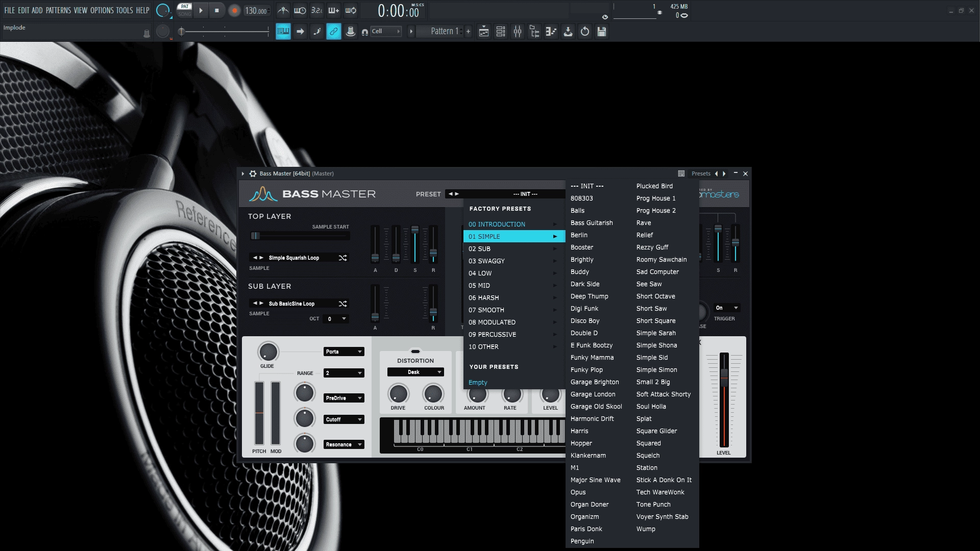Enable the recording countdown icon
The image size is (980, 551).
point(317,10)
